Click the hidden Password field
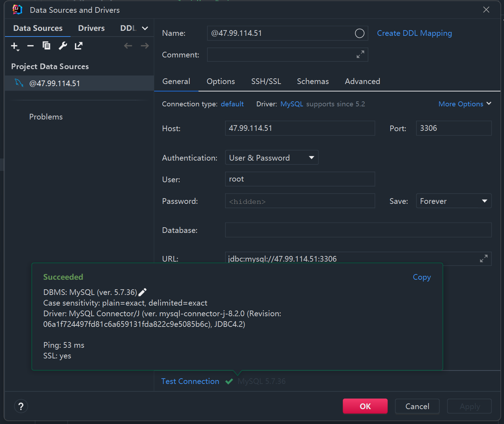Screen dimensions: 504x424 pos(300,201)
